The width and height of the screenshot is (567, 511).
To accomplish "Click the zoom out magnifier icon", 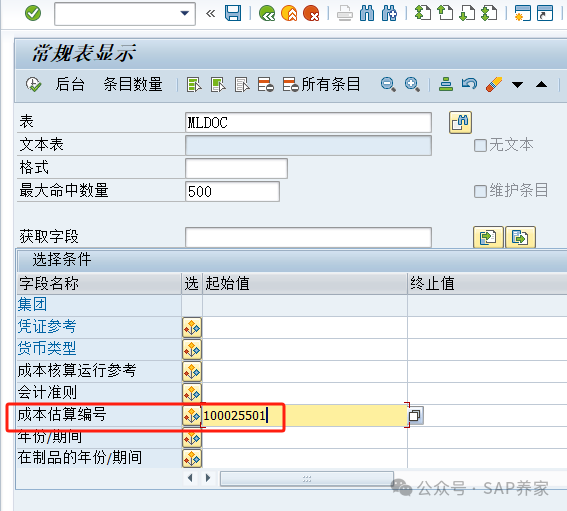I will [x=388, y=85].
